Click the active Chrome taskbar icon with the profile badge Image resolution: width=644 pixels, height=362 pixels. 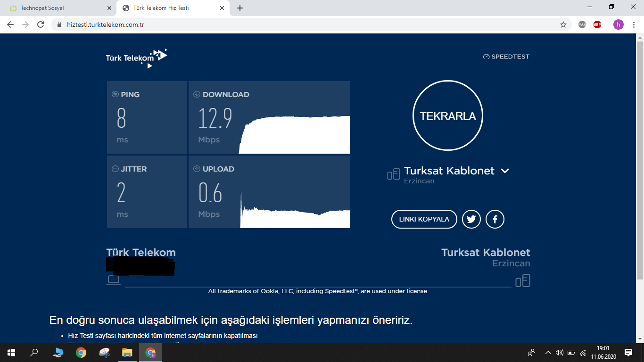click(x=150, y=352)
